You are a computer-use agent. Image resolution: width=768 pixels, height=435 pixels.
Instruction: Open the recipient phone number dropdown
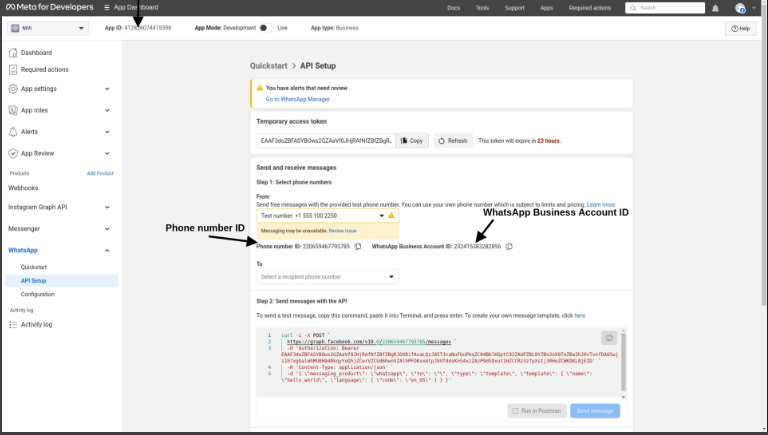point(327,277)
